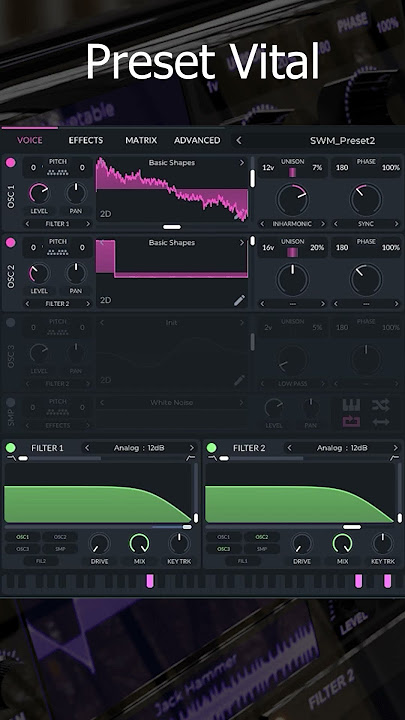Open FILTER 1 Analog : 12dB type selector
This screenshot has height=720, width=405.
tap(139, 448)
